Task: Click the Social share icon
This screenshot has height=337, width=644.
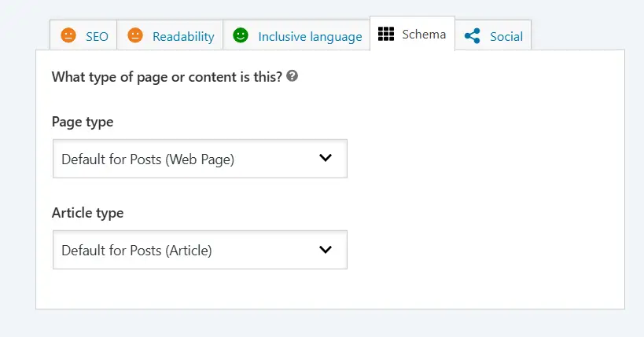Action: (473, 36)
